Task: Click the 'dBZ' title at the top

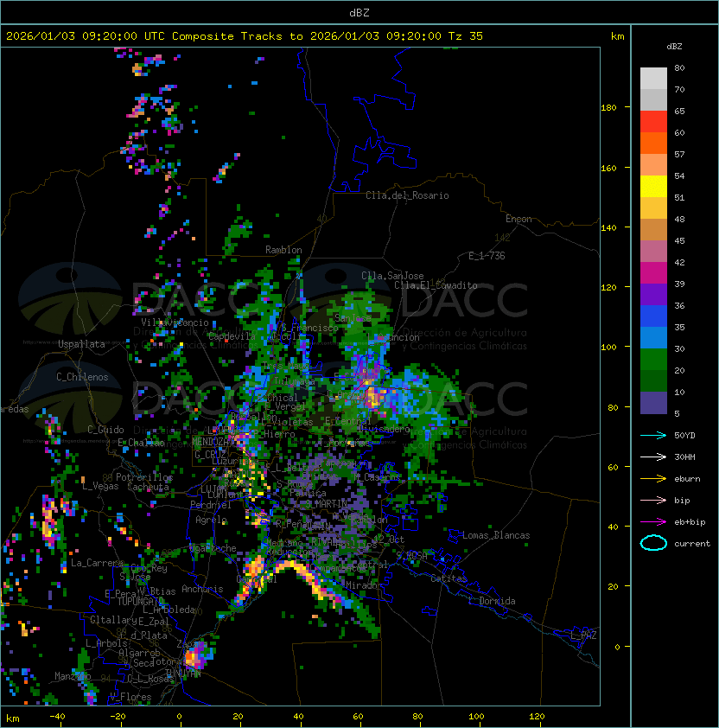Action: click(x=359, y=12)
